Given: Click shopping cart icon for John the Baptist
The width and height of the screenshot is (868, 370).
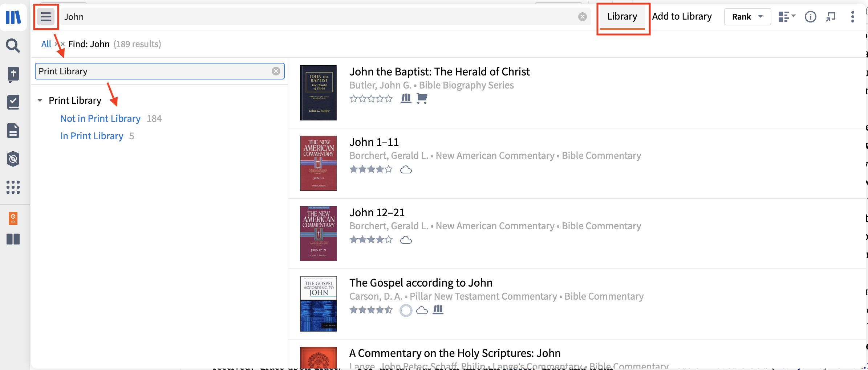Looking at the screenshot, I should [x=422, y=98].
